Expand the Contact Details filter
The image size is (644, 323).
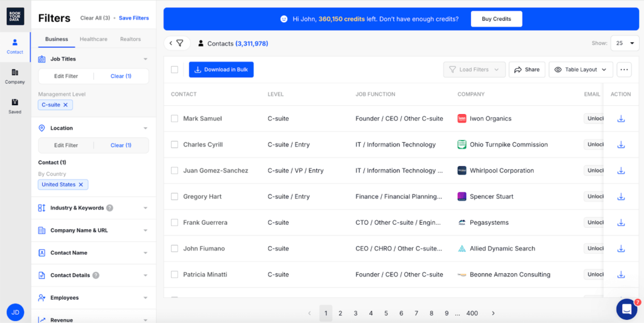click(145, 275)
